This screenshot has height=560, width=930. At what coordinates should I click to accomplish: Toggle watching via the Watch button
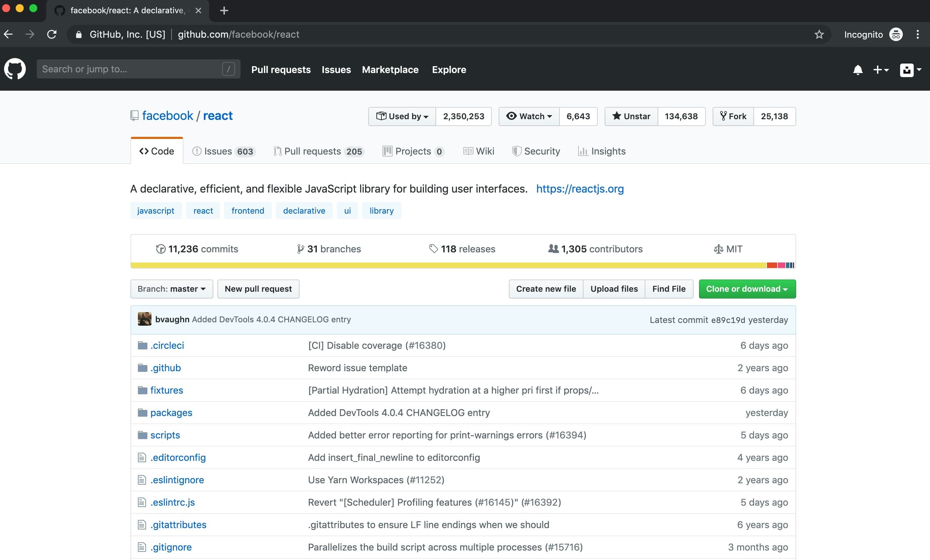pos(529,116)
